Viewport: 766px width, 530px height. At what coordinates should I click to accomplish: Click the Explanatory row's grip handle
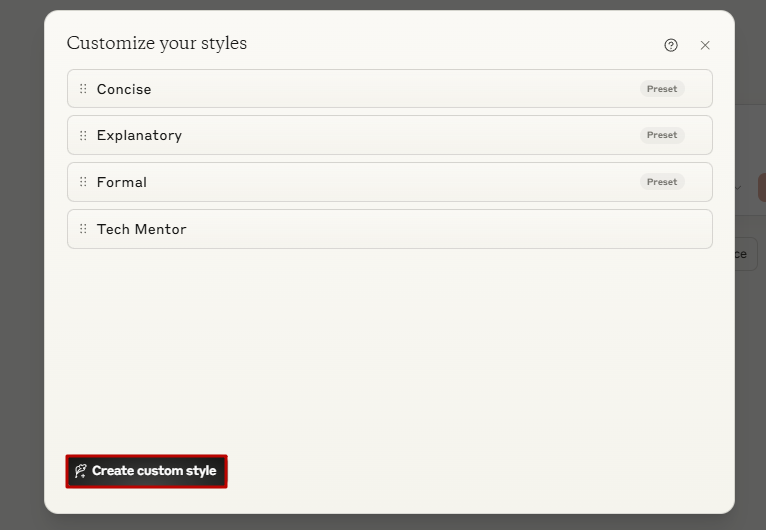click(83, 135)
